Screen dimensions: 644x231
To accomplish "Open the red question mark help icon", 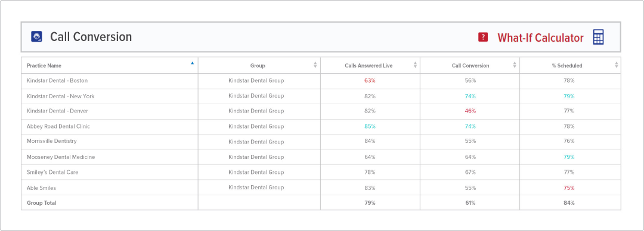I will pos(483,37).
